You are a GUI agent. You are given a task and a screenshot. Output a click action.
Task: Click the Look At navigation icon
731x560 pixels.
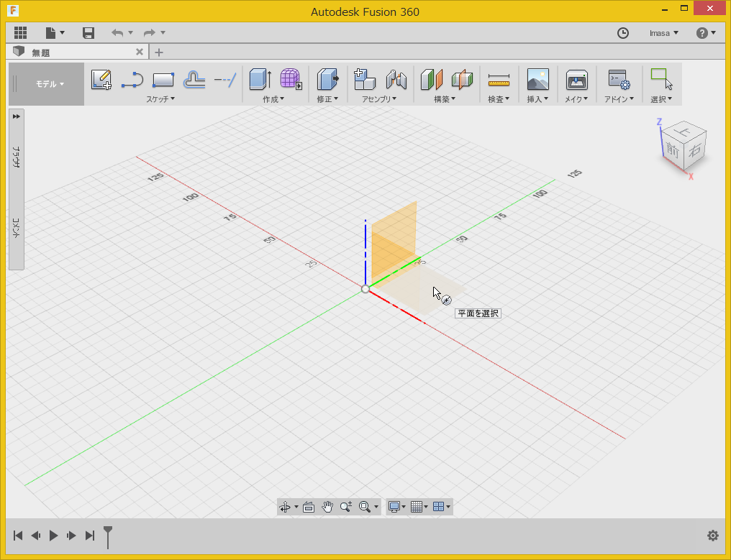(x=309, y=507)
